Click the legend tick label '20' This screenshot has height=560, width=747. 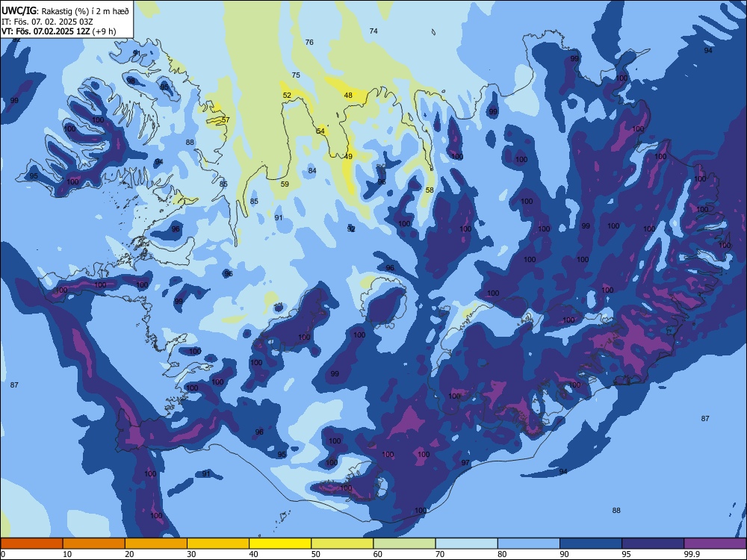click(129, 554)
